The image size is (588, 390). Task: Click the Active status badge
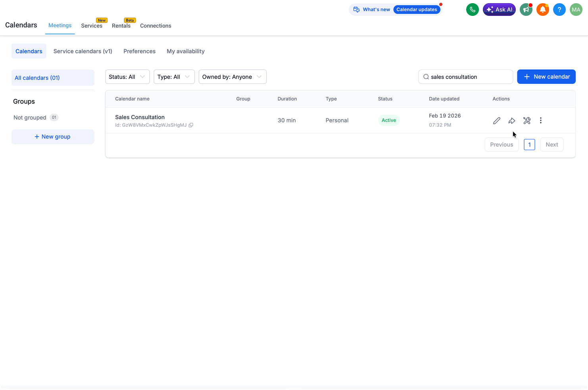[389, 120]
